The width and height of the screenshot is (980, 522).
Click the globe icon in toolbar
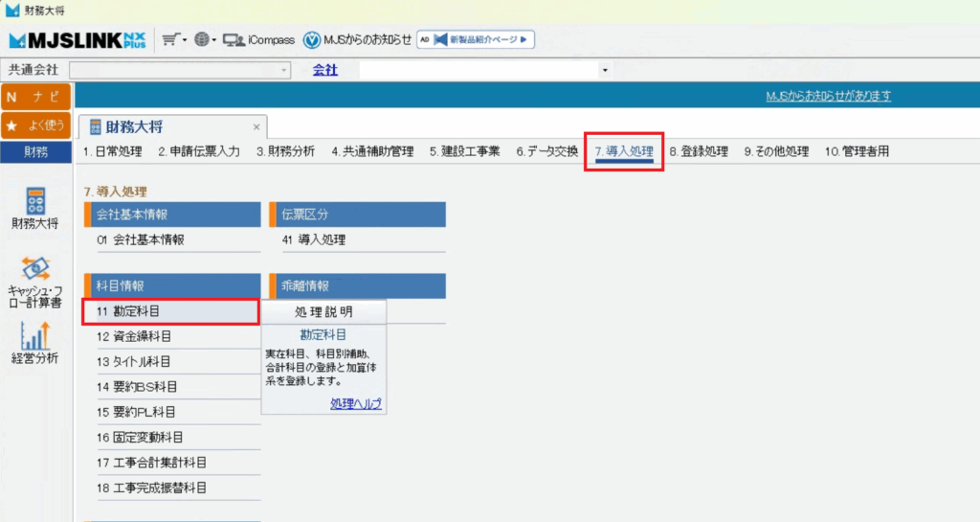coord(200,40)
